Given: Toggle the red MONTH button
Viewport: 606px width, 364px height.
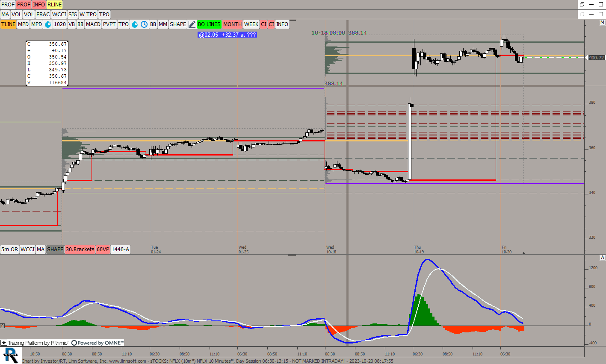Looking at the screenshot, I should (232, 24).
